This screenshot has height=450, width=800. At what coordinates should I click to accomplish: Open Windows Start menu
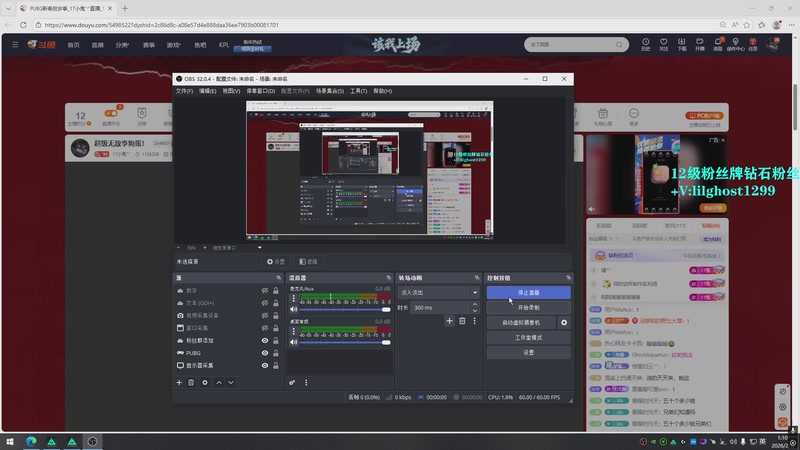pyautogui.click(x=10, y=442)
